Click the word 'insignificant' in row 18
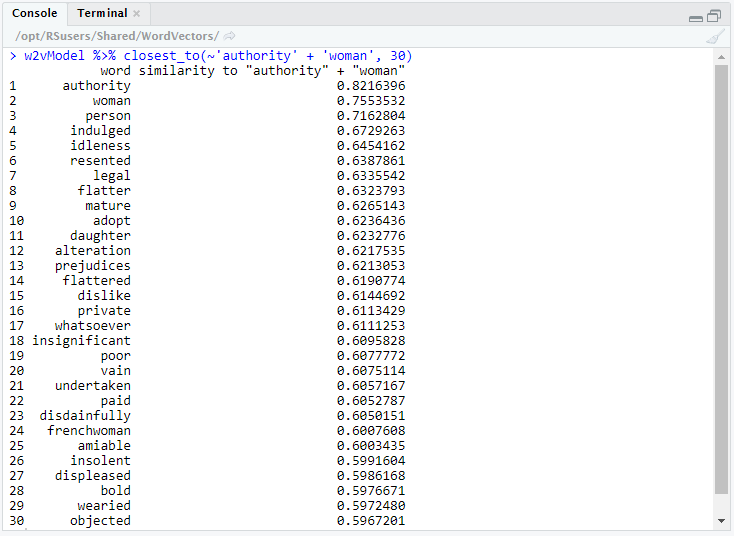This screenshot has height=536, width=734. click(x=81, y=341)
